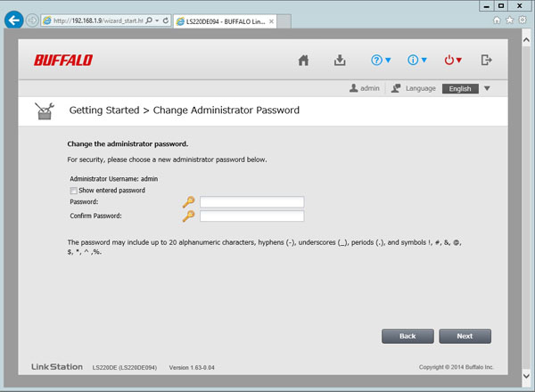Image resolution: width=535 pixels, height=392 pixels.
Task: Click the key icon beside Confirm Password
Action: (188, 216)
